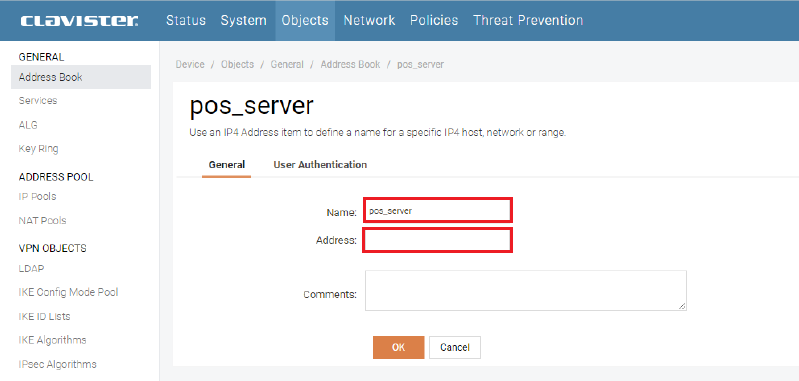Click inside the Comments text area
Screen dimensions: 799x381
[526, 290]
